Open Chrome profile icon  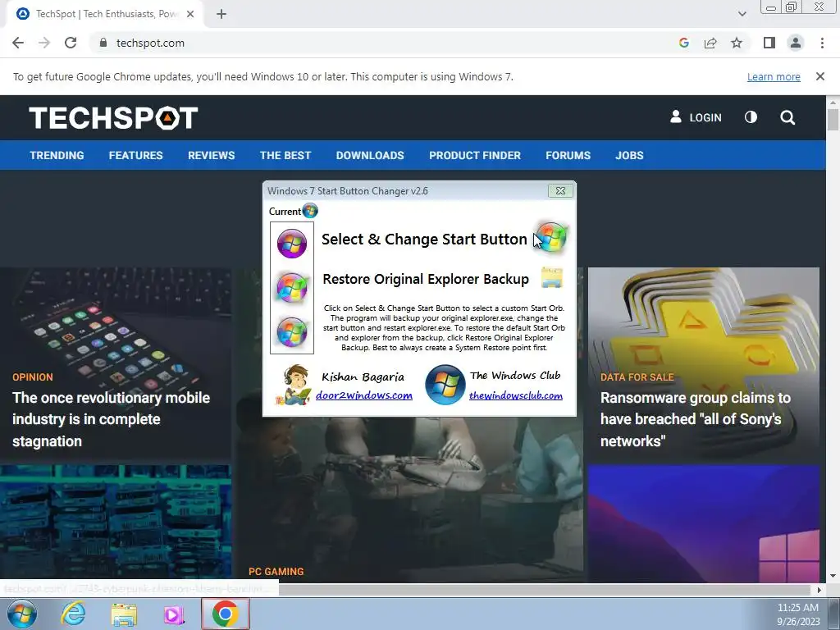pos(796,43)
